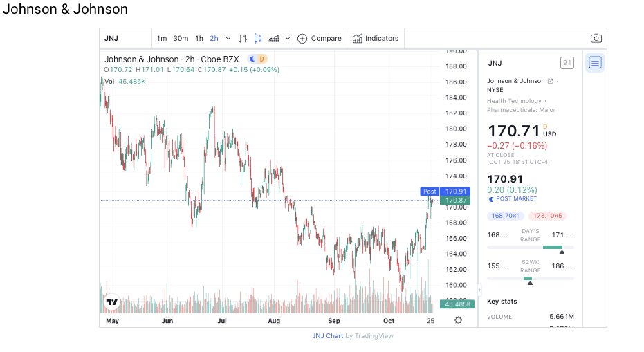The width and height of the screenshot is (644, 352).
Task: Click the orange D delayed-data badge
Action: pos(262,59)
